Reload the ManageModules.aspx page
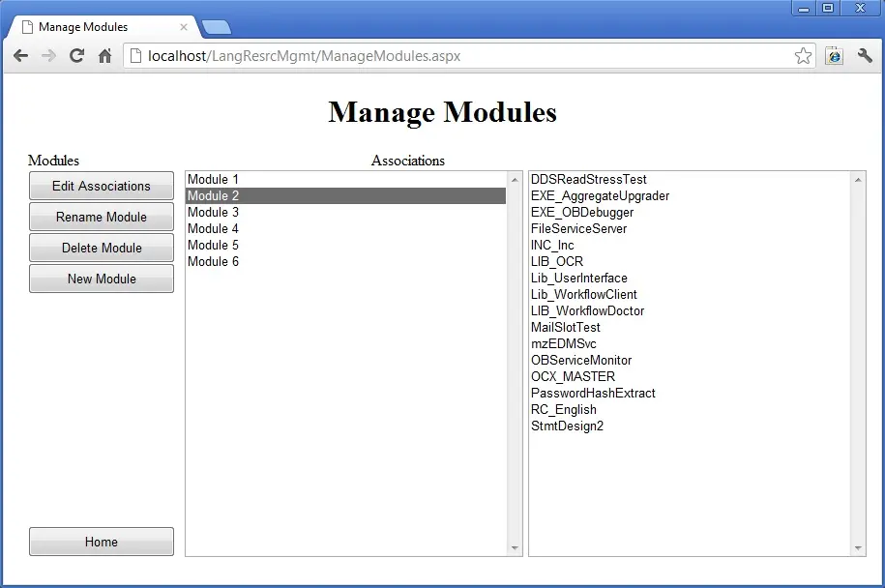This screenshot has width=885, height=588. point(76,56)
